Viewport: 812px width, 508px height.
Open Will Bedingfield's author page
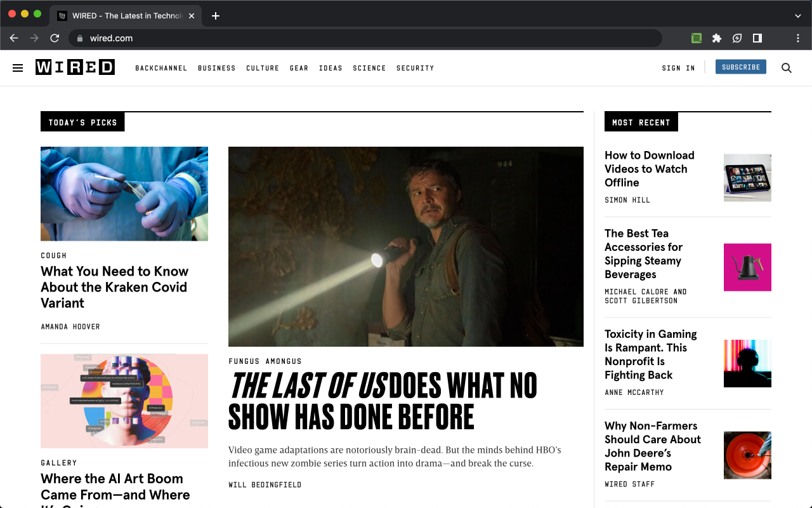pyautogui.click(x=265, y=485)
